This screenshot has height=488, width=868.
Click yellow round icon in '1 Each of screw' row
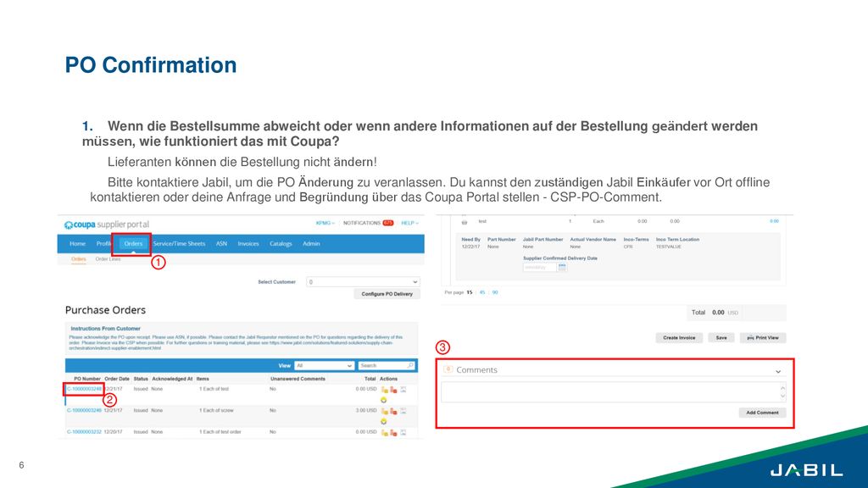click(384, 421)
